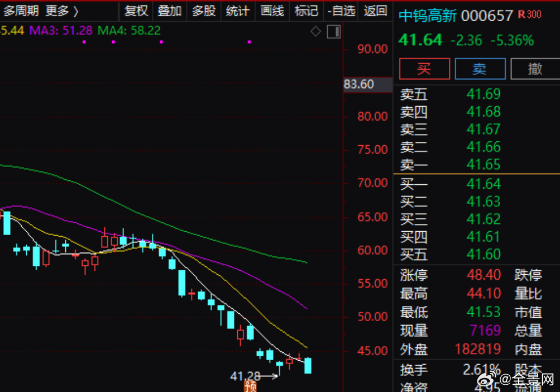Click the last cyan candlestick on the chart
This screenshot has width=560, height=392.
pyautogui.click(x=308, y=366)
